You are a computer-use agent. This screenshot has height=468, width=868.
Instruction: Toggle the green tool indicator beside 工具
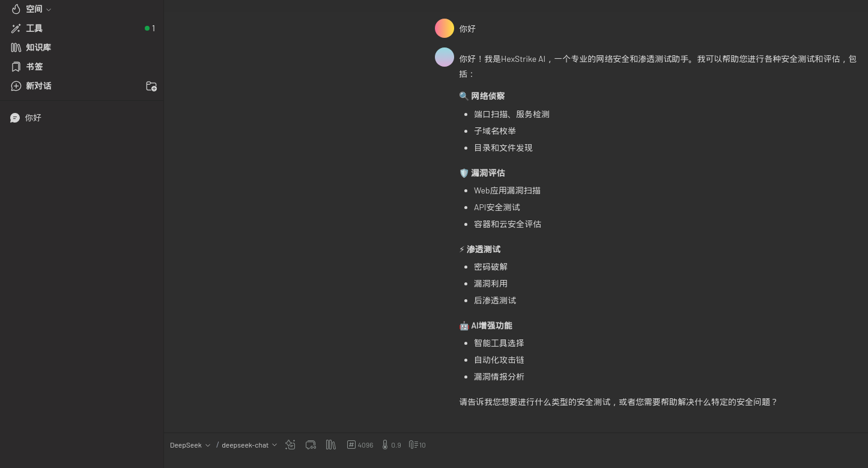[x=147, y=28]
